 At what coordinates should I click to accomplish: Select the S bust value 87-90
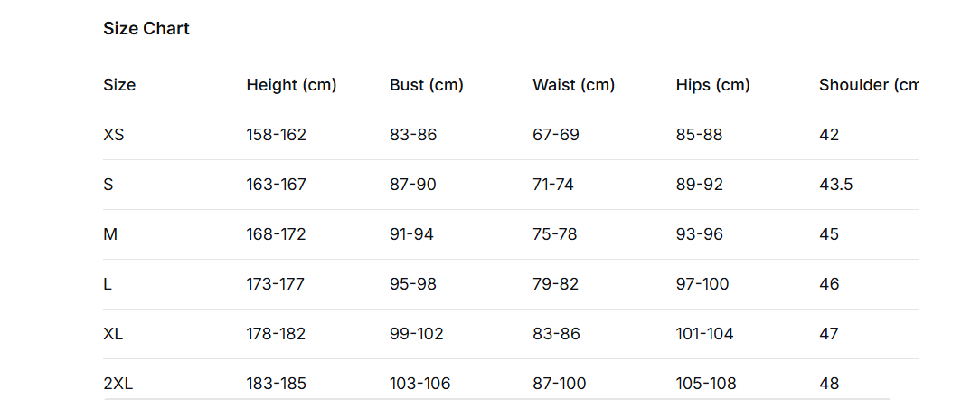tap(412, 186)
